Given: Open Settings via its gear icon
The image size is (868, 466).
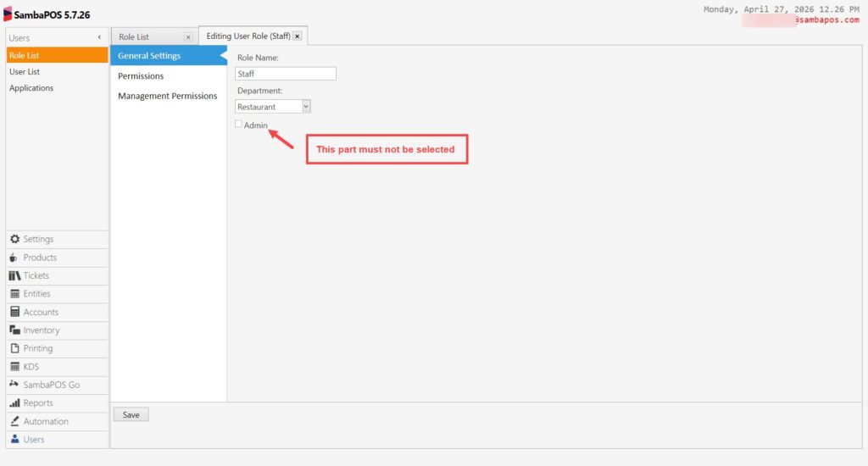Looking at the screenshot, I should point(14,240).
